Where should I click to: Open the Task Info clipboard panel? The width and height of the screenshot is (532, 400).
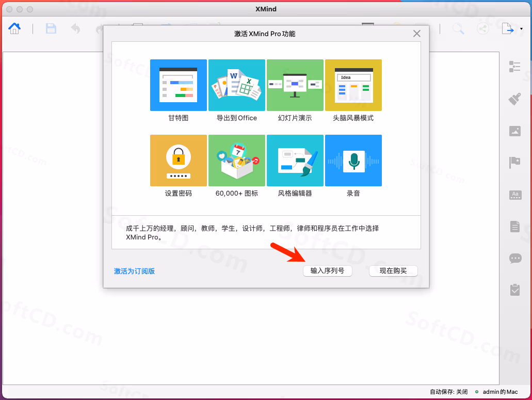coord(514,290)
